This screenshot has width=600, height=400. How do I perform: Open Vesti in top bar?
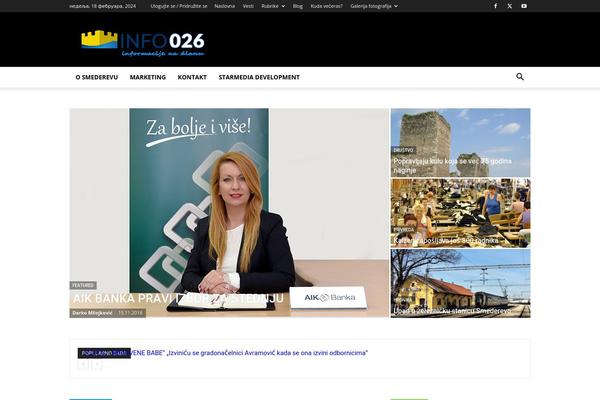coord(248,6)
